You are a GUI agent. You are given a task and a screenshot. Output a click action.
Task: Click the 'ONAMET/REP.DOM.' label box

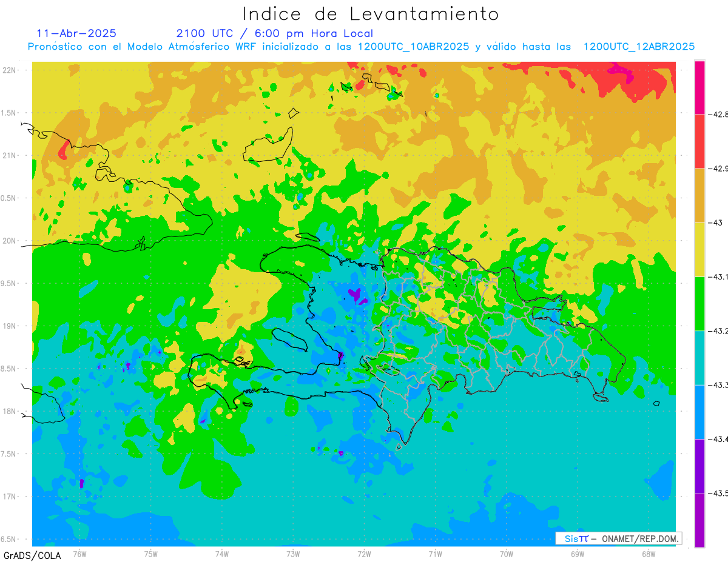pos(618,538)
